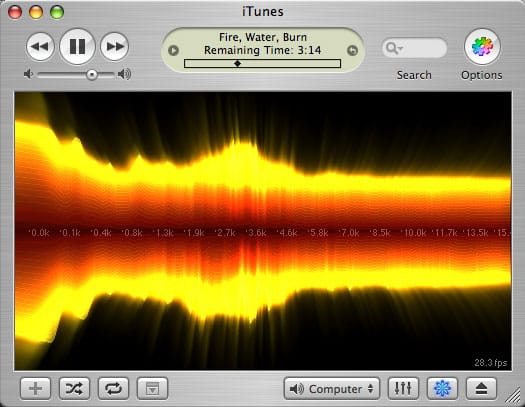Open the search magnifier dropdown
The image size is (525, 407).
(x=394, y=49)
